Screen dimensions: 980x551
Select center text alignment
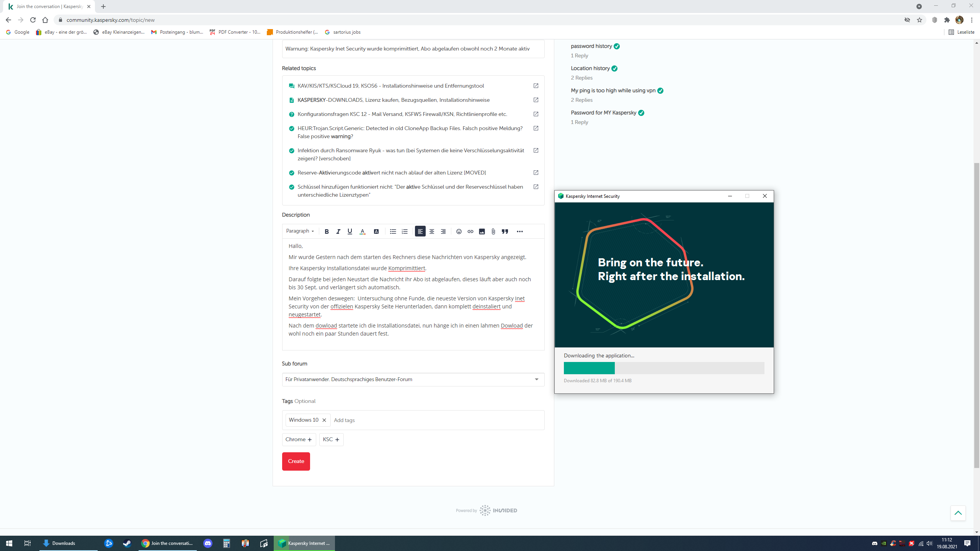(431, 231)
